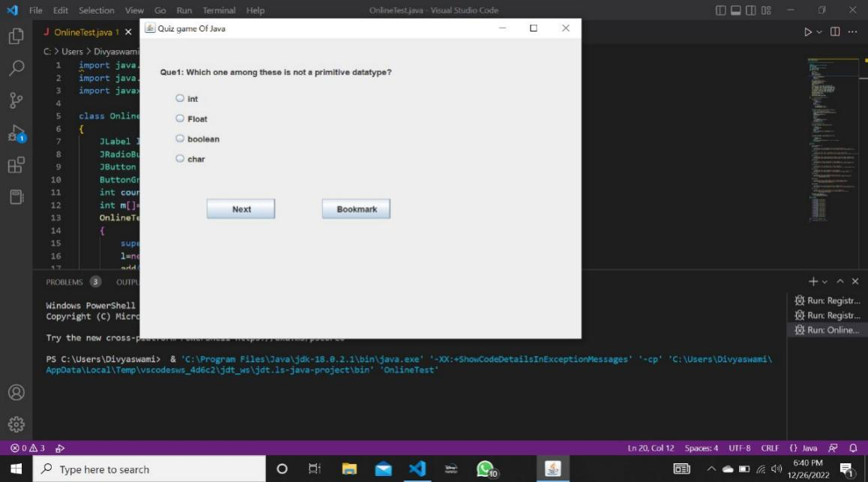Open the Explorer view in activity bar
The width and height of the screenshot is (868, 482).
16,37
